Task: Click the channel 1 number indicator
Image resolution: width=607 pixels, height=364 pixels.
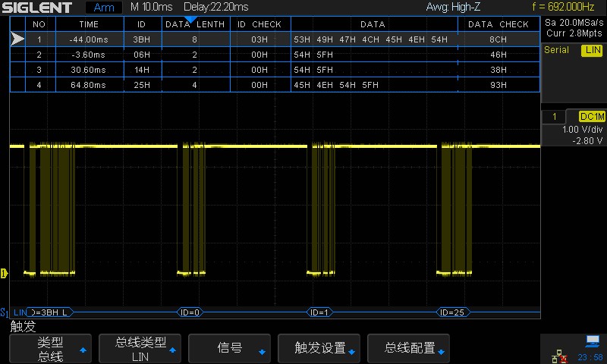Action: [x=555, y=116]
